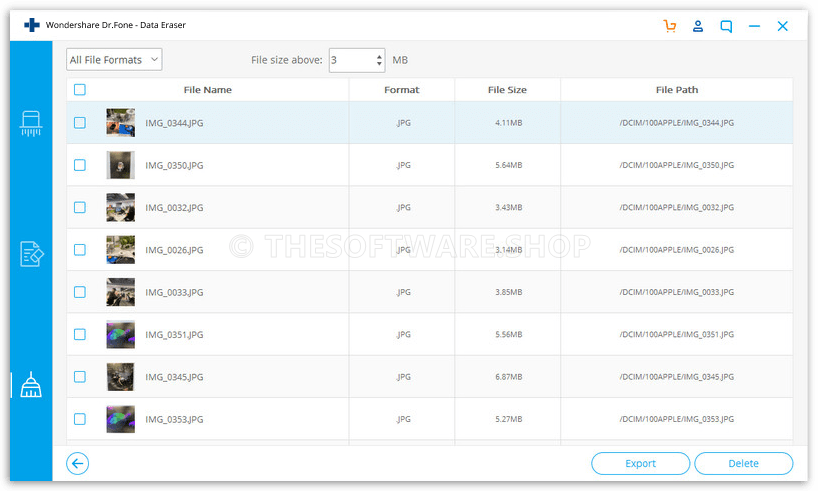Check the box for IMG_0350.JPG
Image resolution: width=818 pixels, height=491 pixels.
pyautogui.click(x=80, y=165)
